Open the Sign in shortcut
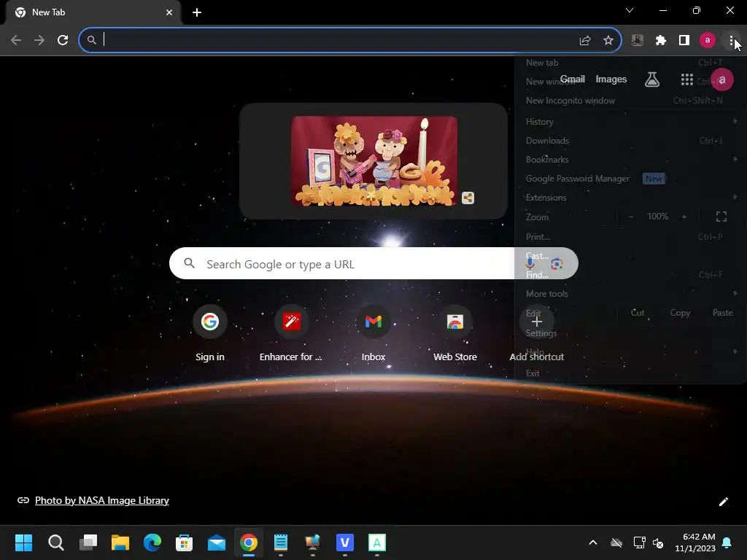 point(209,333)
